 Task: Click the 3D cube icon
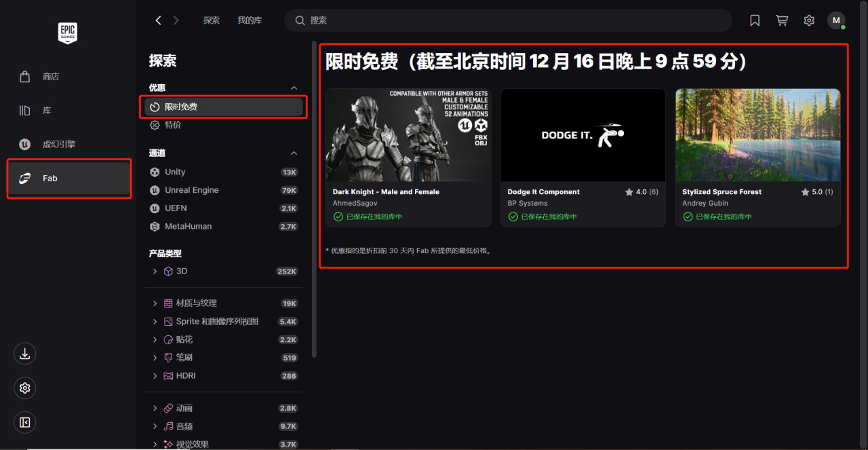168,271
